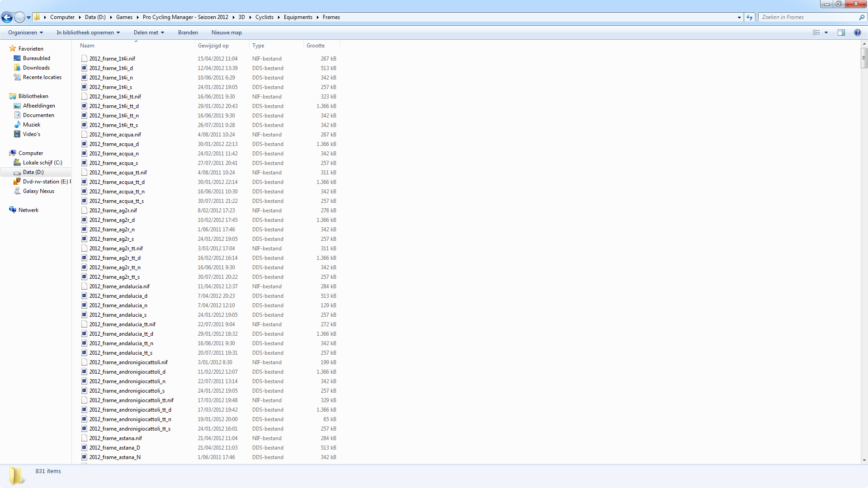This screenshot has width=868, height=488.
Task: Click the Nieuwe map button
Action: pos(226,33)
